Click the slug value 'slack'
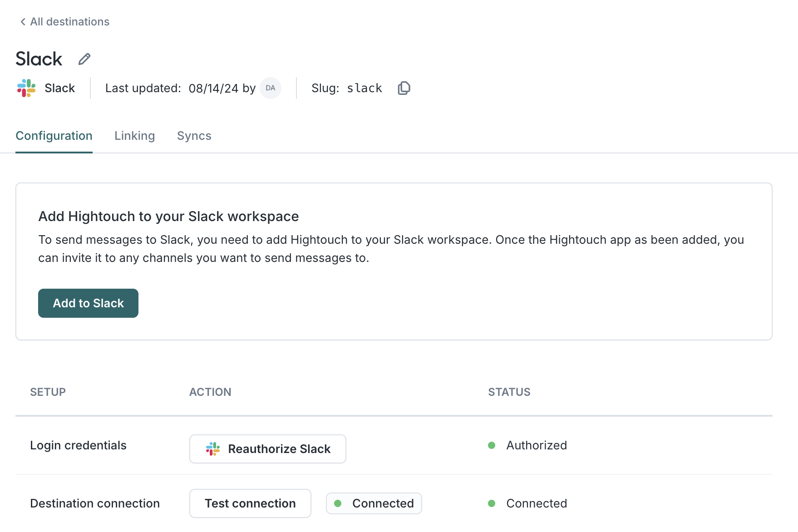Viewport: 798px width, 532px height. [x=365, y=88]
